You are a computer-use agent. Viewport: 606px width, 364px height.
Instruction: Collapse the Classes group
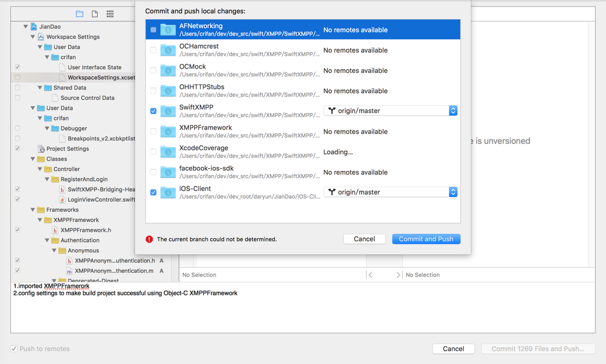pyautogui.click(x=33, y=159)
